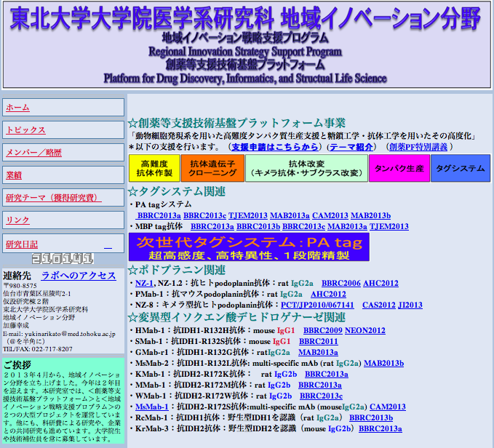The width and height of the screenshot is (494, 448).
Task: Open the ホーム menu link
Action: 17,108
